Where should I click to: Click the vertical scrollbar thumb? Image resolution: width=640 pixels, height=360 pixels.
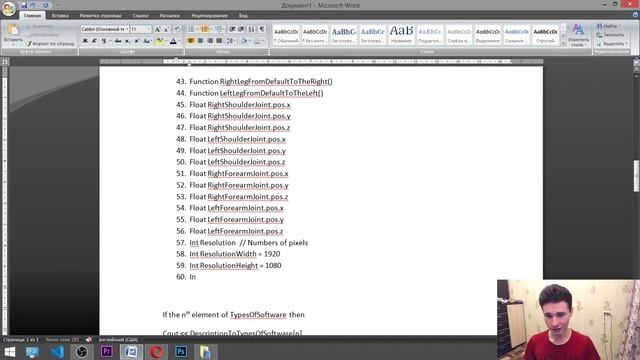[636, 176]
